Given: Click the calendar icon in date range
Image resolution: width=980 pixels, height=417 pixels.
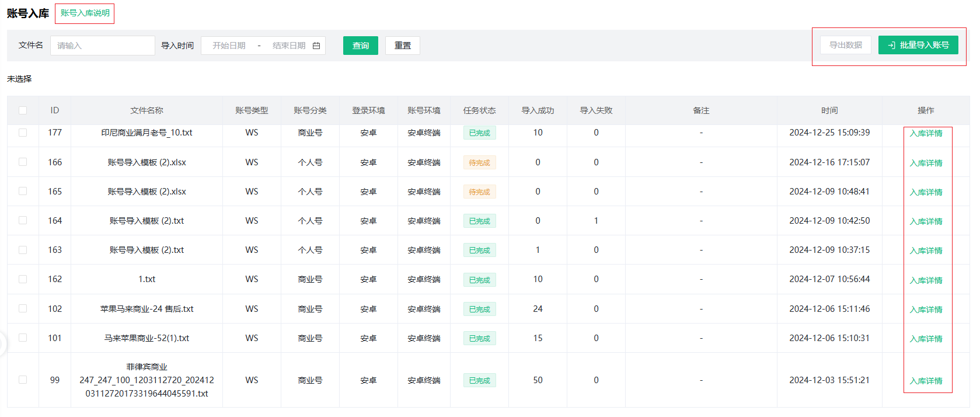Looking at the screenshot, I should click(316, 46).
